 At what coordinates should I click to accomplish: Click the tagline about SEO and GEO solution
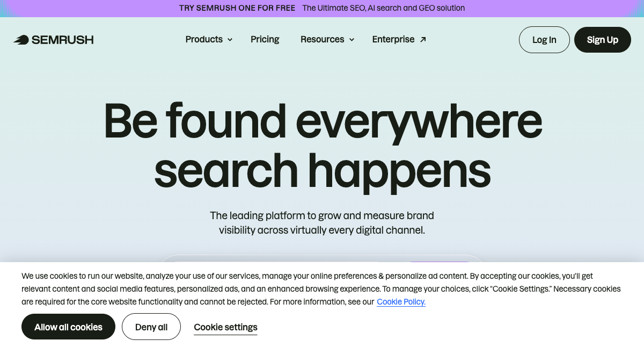coord(383,8)
